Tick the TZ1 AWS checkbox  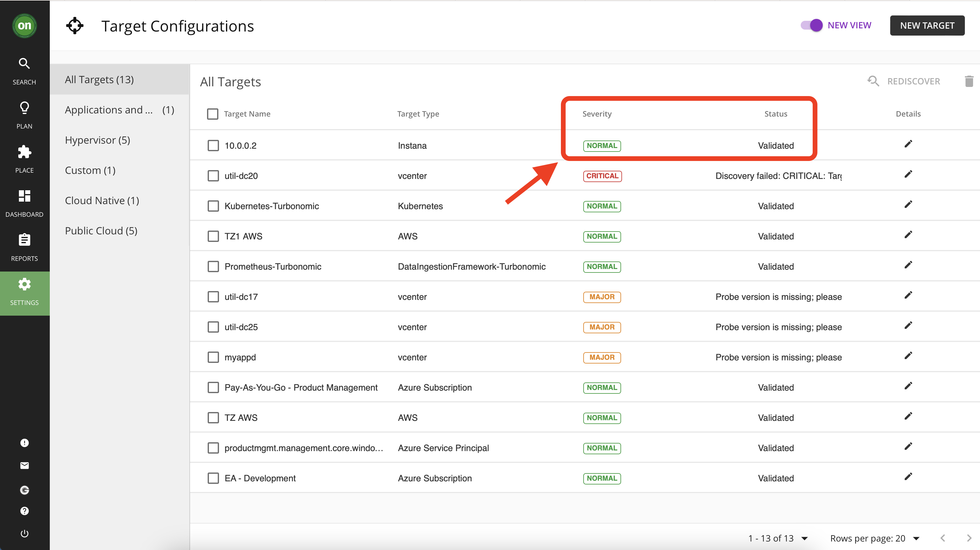[x=213, y=236]
